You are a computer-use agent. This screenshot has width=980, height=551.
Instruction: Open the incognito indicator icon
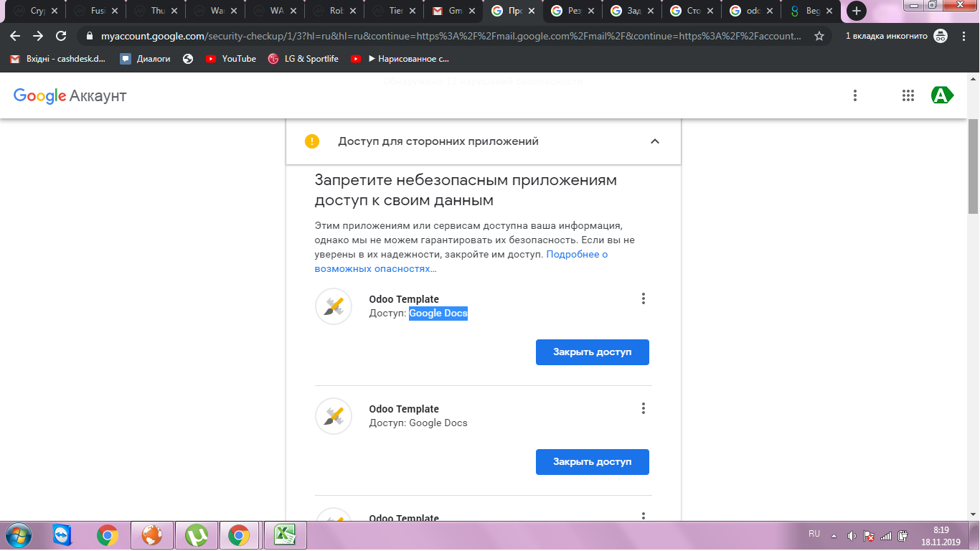(x=941, y=36)
